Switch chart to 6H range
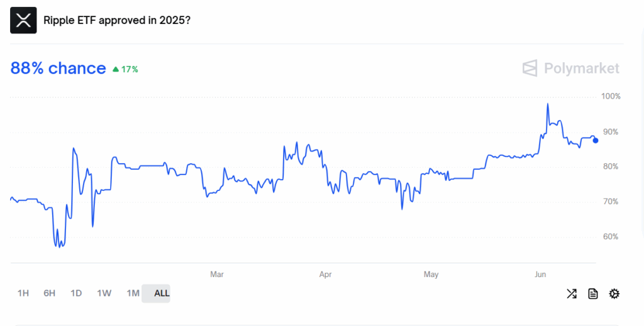This screenshot has height=326, width=644. tap(49, 293)
